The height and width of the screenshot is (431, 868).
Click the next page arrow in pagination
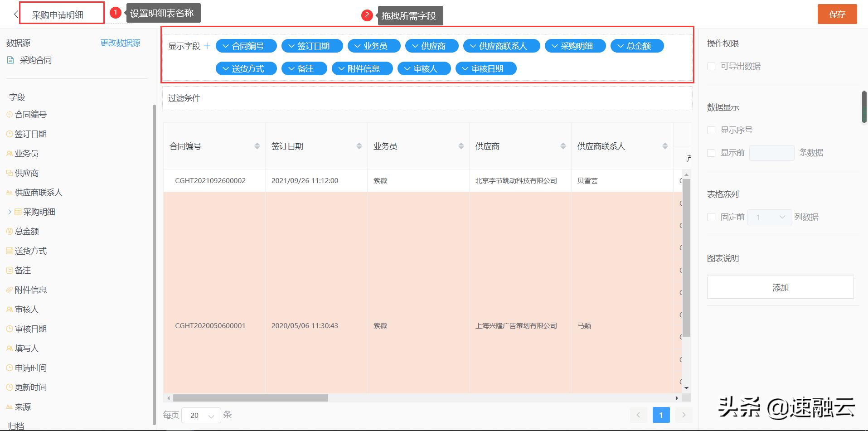[x=684, y=415]
